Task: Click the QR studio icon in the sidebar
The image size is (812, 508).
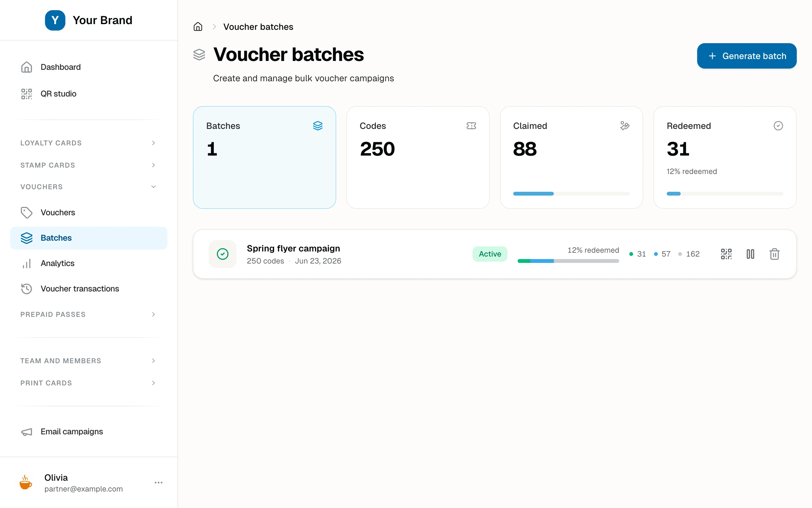Action: pyautogui.click(x=27, y=94)
